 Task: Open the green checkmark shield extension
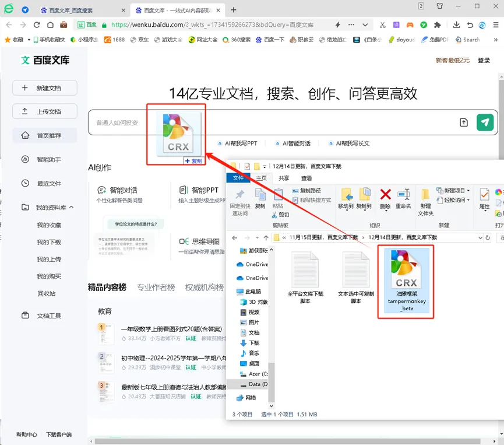point(424,24)
